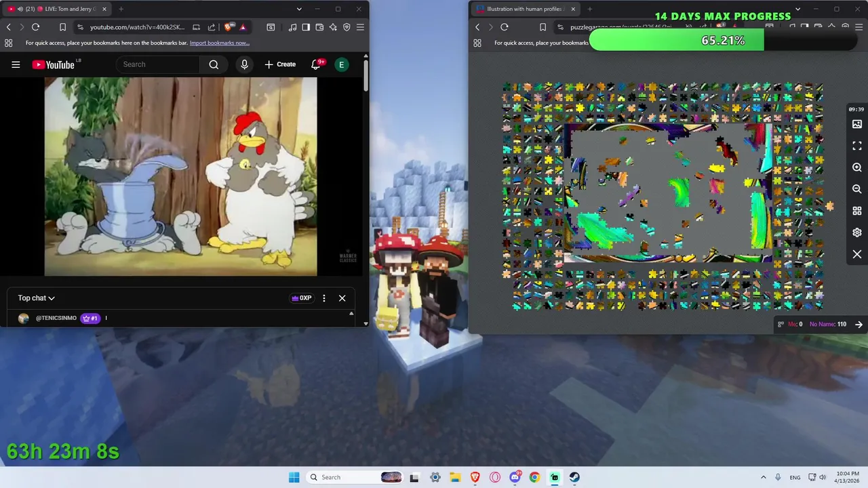Open site settings icon in puzzle address bar
The height and width of the screenshot is (488, 868).
click(560, 27)
